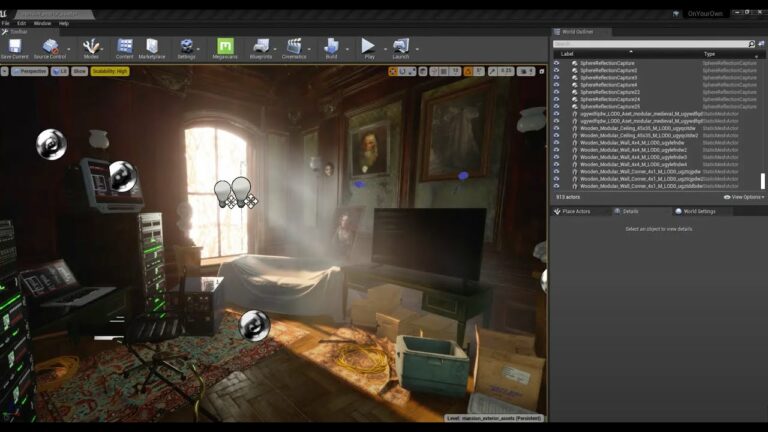Click the create folder icon in World Outliner
Screen dimensions: 768x432
[x=761, y=44]
